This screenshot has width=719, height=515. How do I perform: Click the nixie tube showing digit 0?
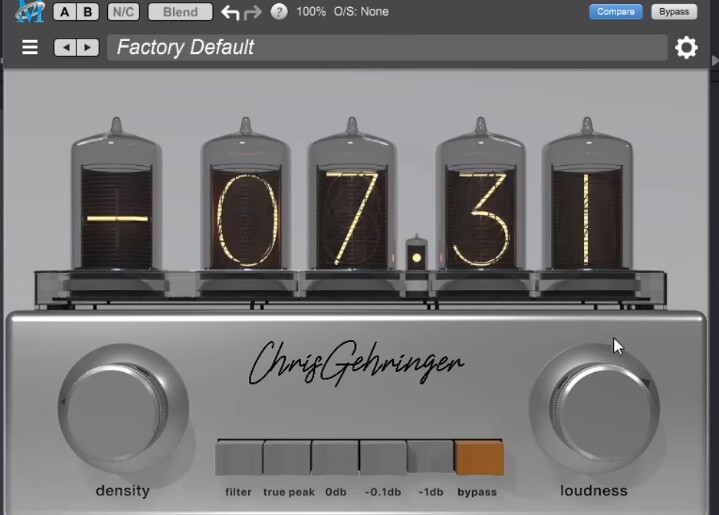pos(246,195)
